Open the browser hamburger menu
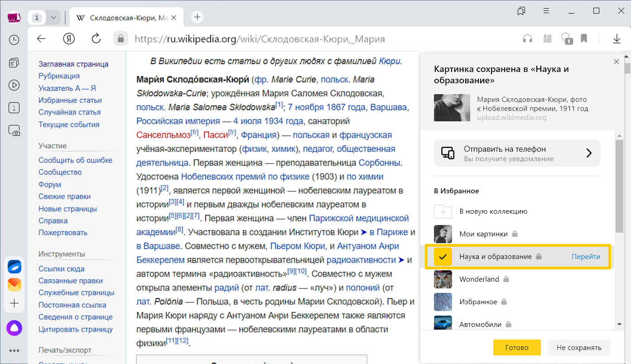 click(x=546, y=10)
